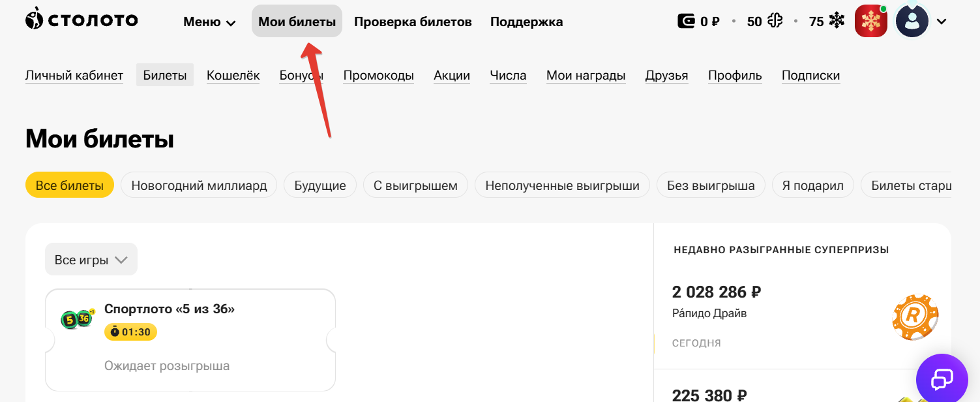Expand the Меню dropdown
The width and height of the screenshot is (980, 402).
pos(209,21)
